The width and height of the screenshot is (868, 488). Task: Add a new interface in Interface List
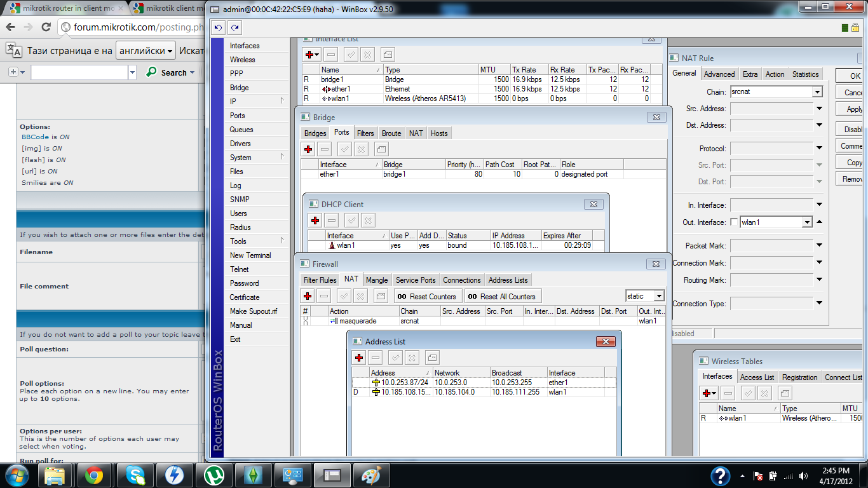tap(311, 55)
